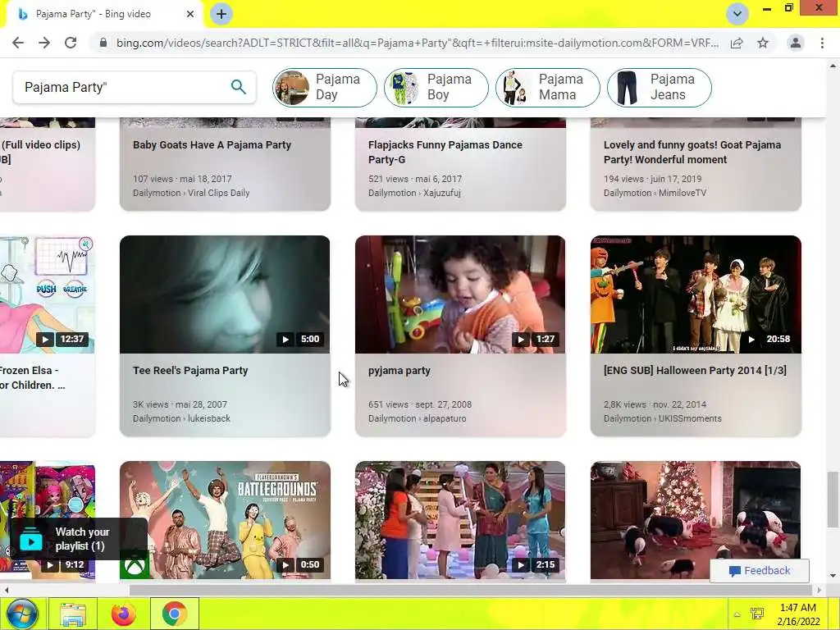This screenshot has width=840, height=630.
Task: Open a new browser tab
Action: click(221, 14)
